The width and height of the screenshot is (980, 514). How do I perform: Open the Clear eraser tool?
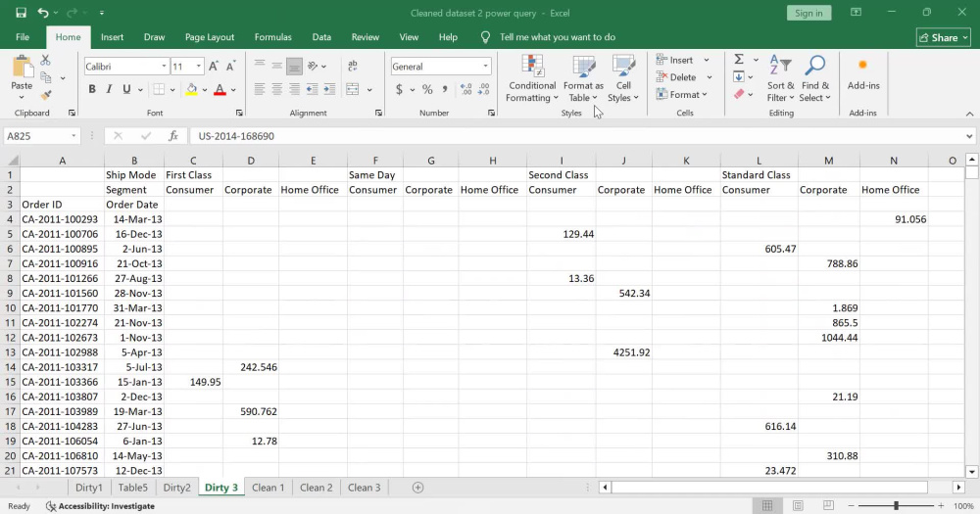coord(739,94)
